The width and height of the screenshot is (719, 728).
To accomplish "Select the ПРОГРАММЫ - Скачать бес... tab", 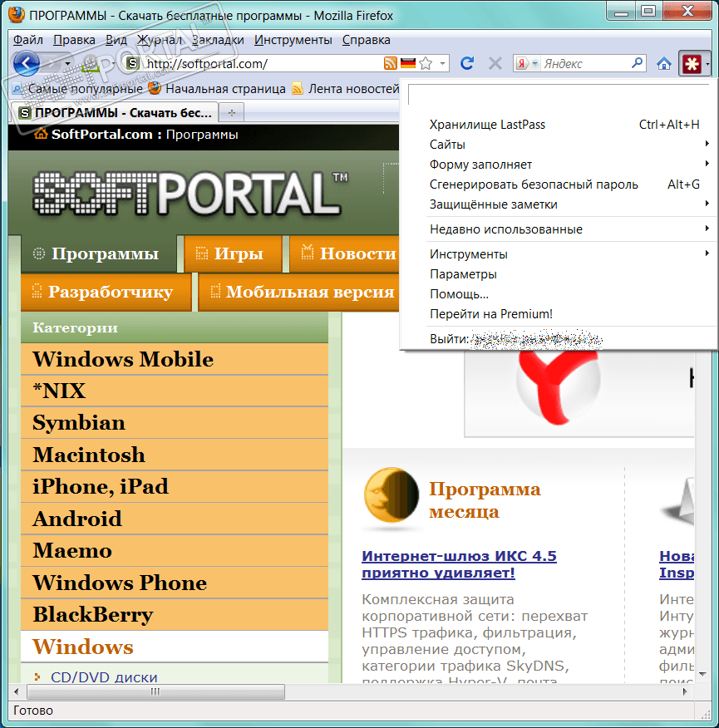I will coord(114,113).
